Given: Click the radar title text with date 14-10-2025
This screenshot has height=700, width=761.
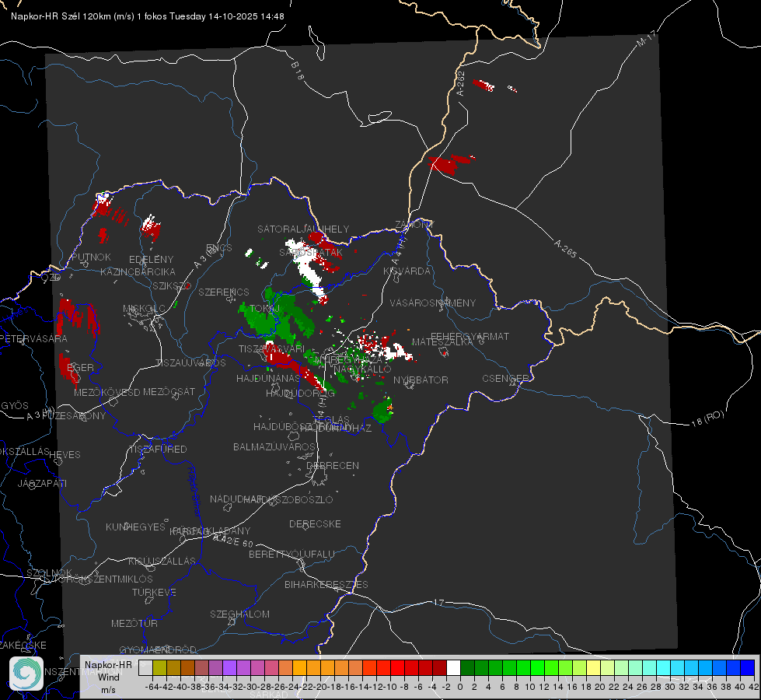Looking at the screenshot, I should coord(148,16).
